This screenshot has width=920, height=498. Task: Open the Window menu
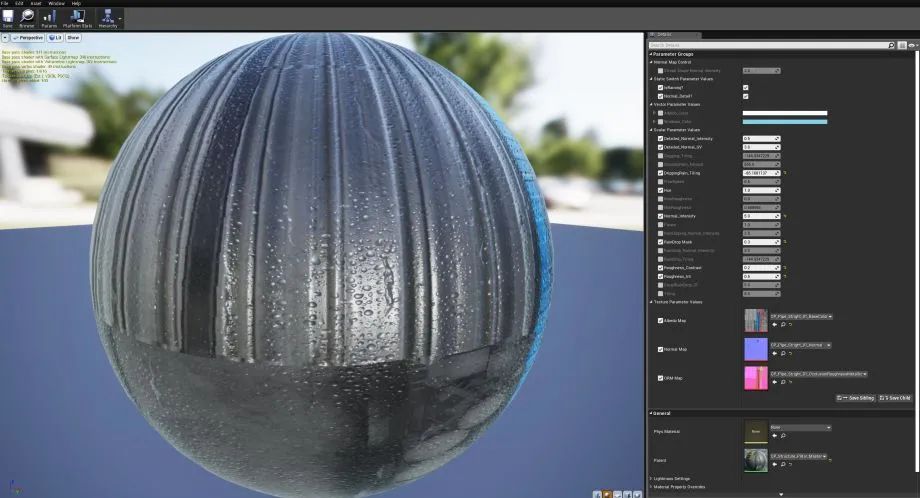pos(57,4)
